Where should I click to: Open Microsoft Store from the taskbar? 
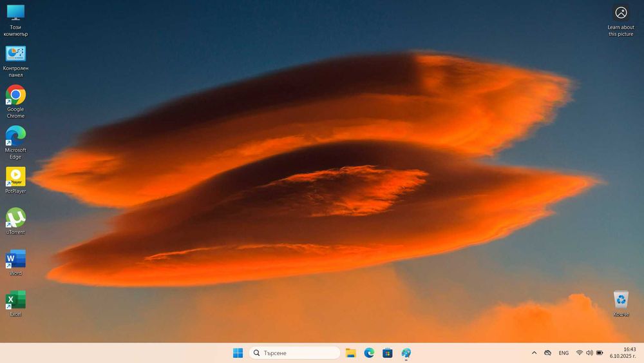[x=387, y=353]
